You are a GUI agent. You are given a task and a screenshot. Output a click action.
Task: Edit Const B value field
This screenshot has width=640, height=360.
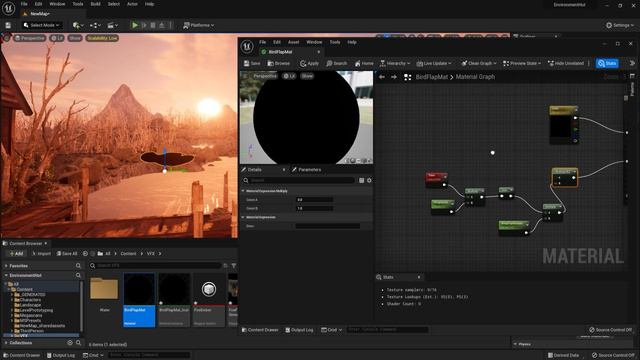pyautogui.click(x=314, y=208)
